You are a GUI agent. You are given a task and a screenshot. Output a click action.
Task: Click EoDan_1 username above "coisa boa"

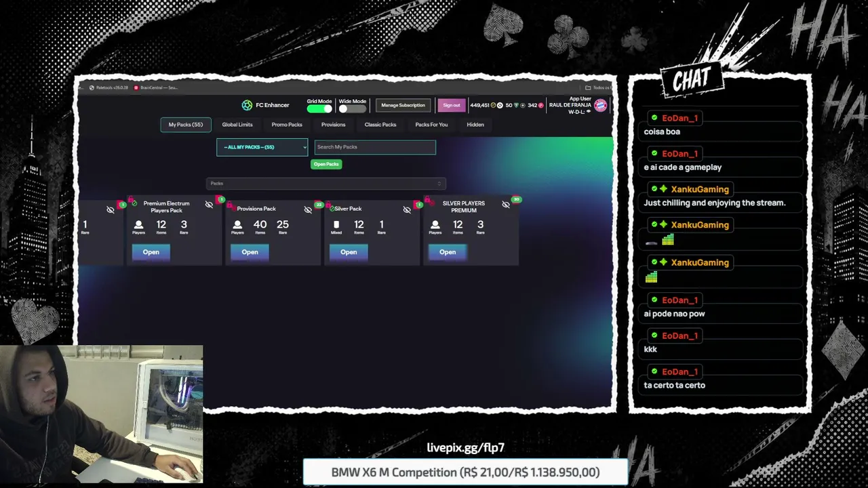pyautogui.click(x=679, y=118)
